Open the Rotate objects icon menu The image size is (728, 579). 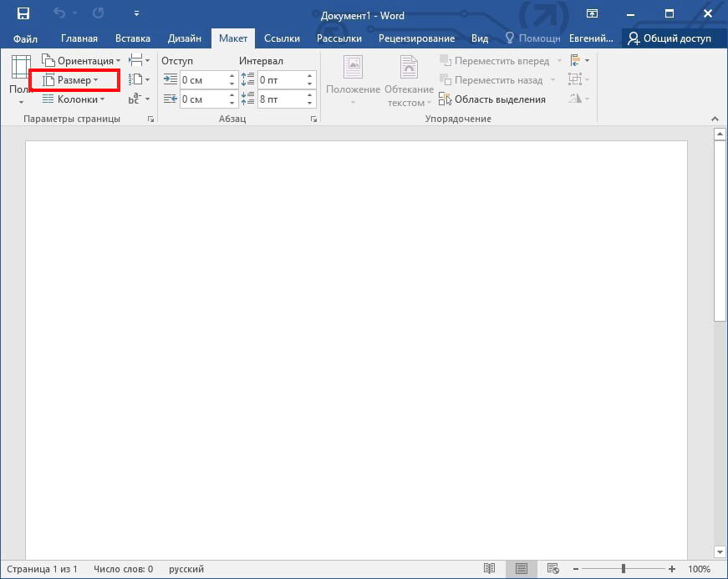pyautogui.click(x=579, y=99)
